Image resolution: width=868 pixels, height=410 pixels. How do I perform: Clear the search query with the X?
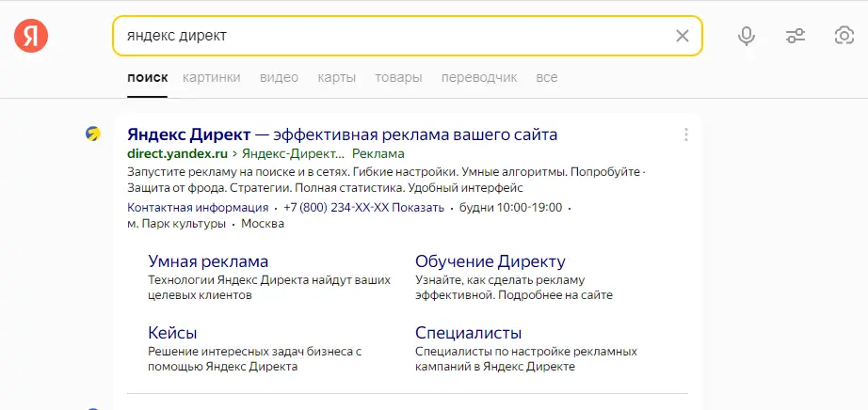[x=682, y=36]
